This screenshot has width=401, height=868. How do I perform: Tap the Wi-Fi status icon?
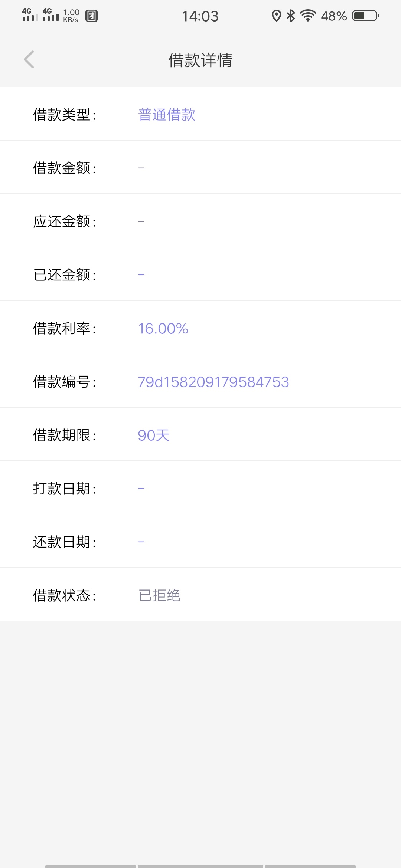point(308,16)
